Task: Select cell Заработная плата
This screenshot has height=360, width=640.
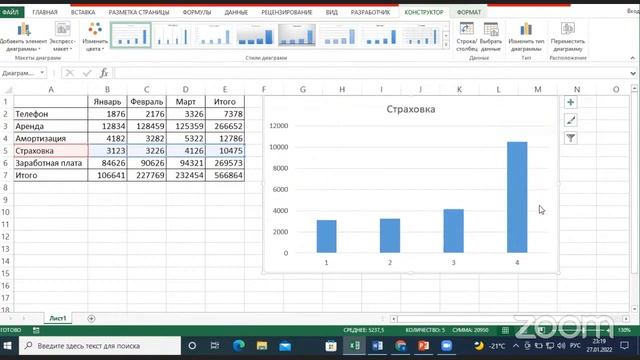Action: click(51, 163)
